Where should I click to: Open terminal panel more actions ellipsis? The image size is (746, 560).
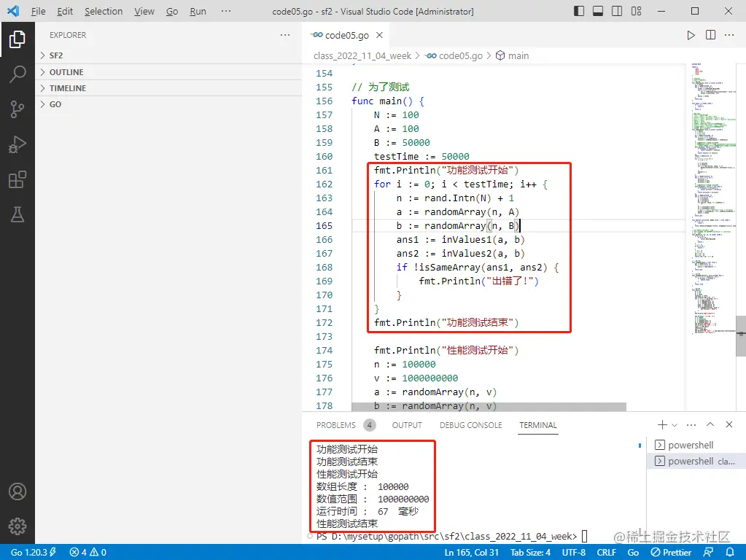click(691, 424)
